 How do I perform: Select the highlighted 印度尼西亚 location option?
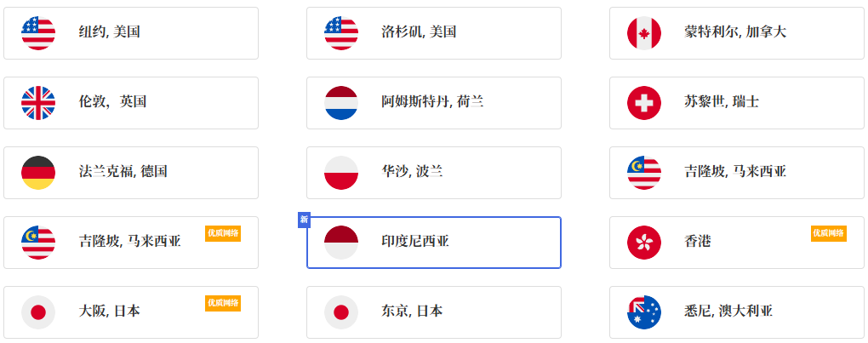click(434, 243)
